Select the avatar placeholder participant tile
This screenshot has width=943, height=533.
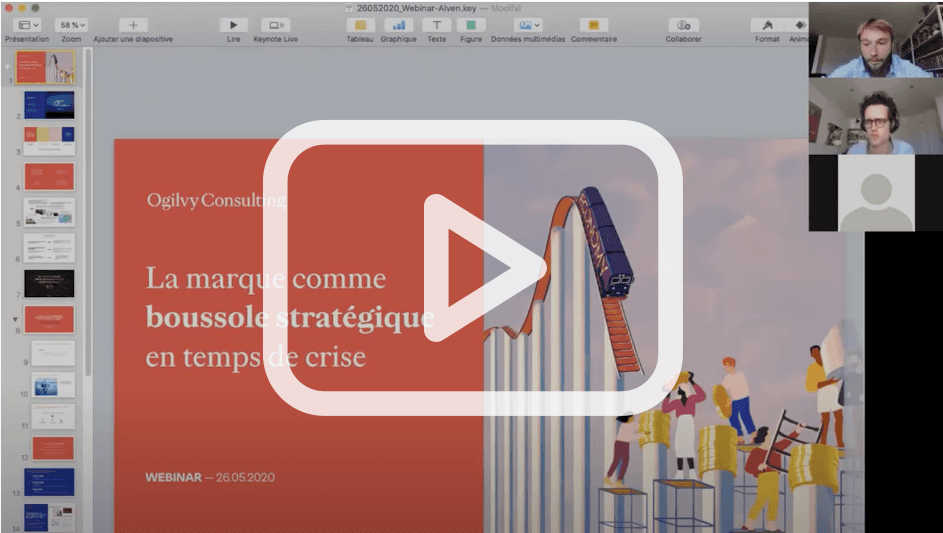(876, 193)
